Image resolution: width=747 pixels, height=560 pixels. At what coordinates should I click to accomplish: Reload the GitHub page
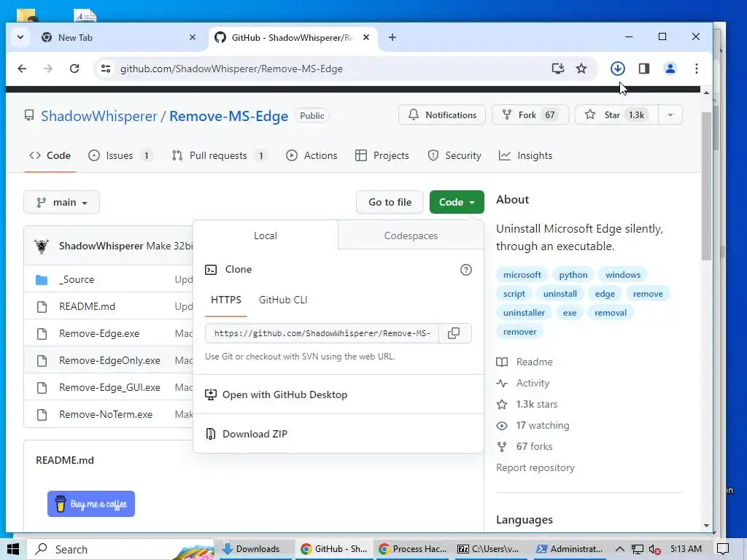pyautogui.click(x=74, y=69)
